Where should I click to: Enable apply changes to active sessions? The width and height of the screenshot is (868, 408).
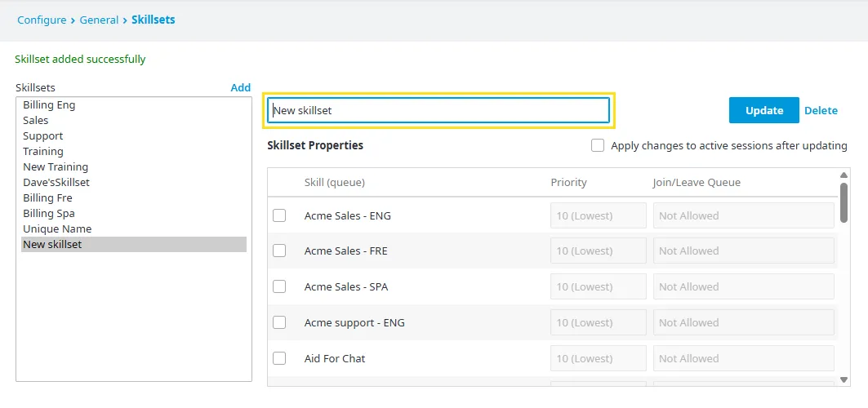[597, 145]
